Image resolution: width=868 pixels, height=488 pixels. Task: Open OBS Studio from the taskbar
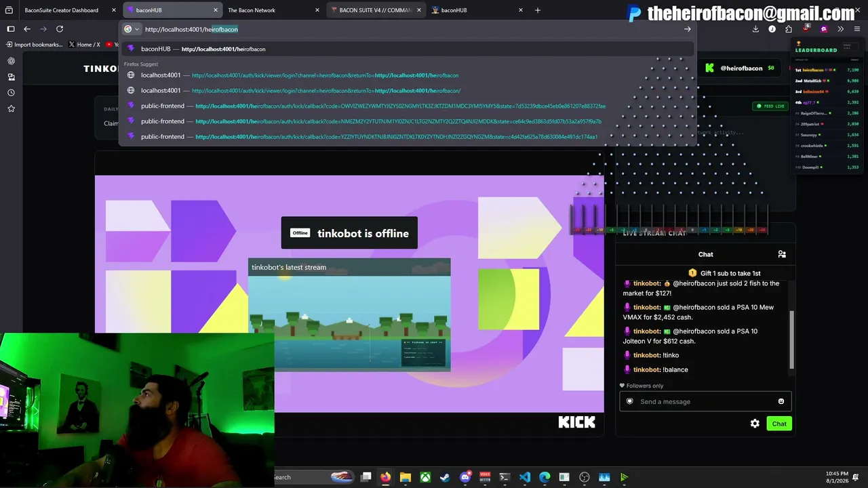[585, 477]
